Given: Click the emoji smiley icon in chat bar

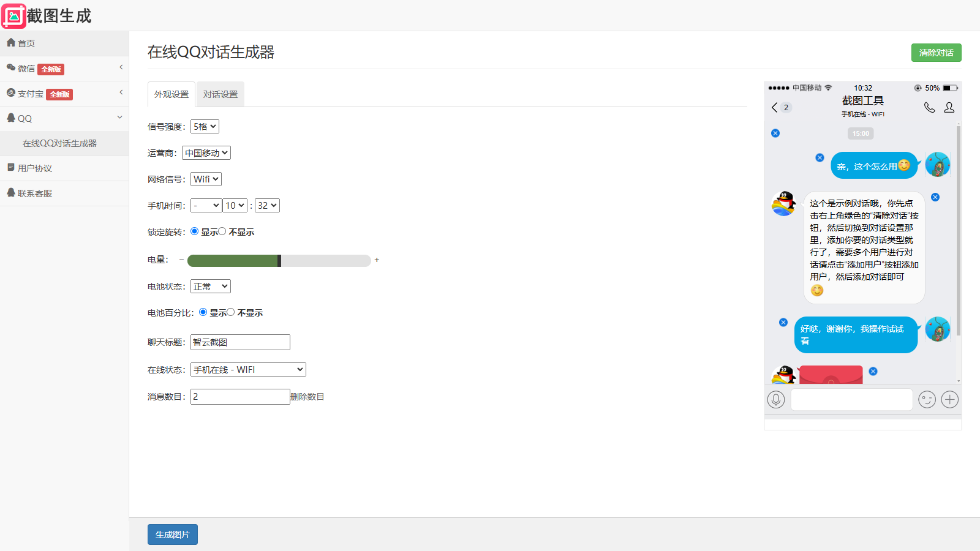Looking at the screenshot, I should (x=927, y=400).
